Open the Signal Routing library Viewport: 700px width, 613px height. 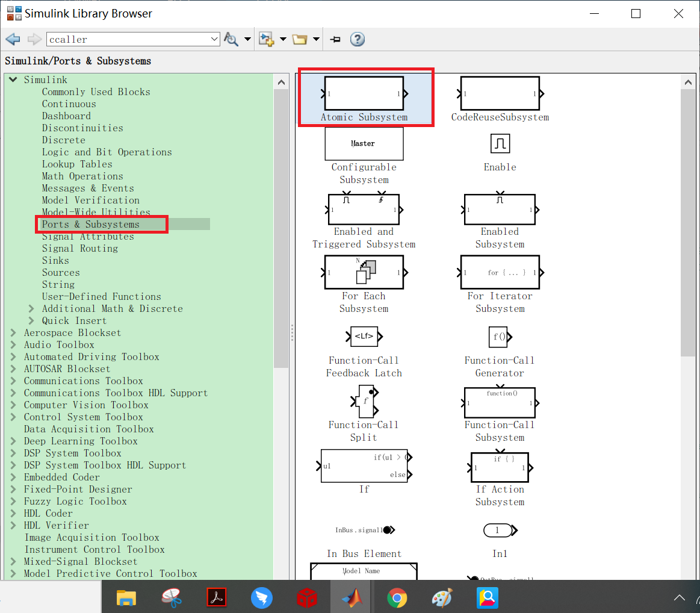click(x=80, y=248)
